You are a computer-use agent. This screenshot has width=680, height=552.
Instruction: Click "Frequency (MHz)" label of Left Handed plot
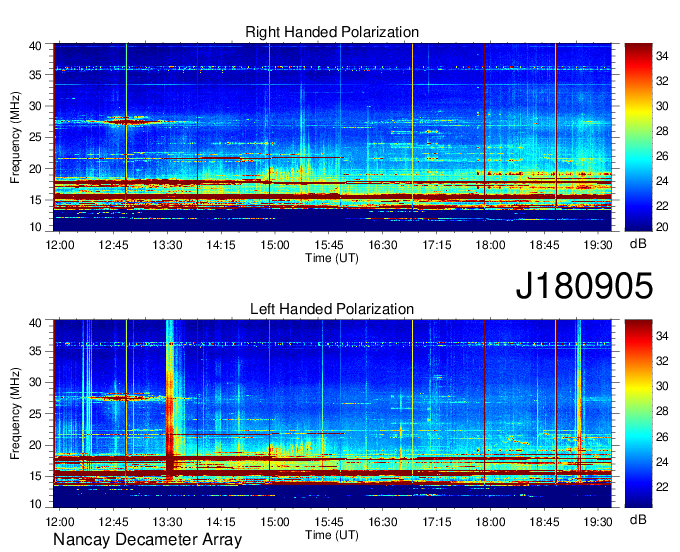[x=15, y=414]
